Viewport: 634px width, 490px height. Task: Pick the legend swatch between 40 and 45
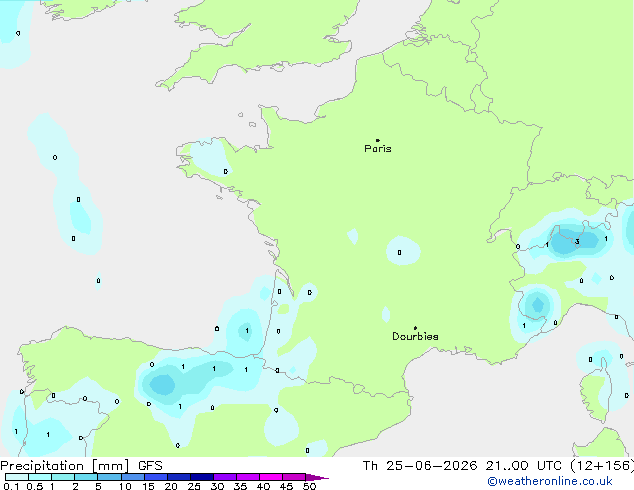pos(271,477)
